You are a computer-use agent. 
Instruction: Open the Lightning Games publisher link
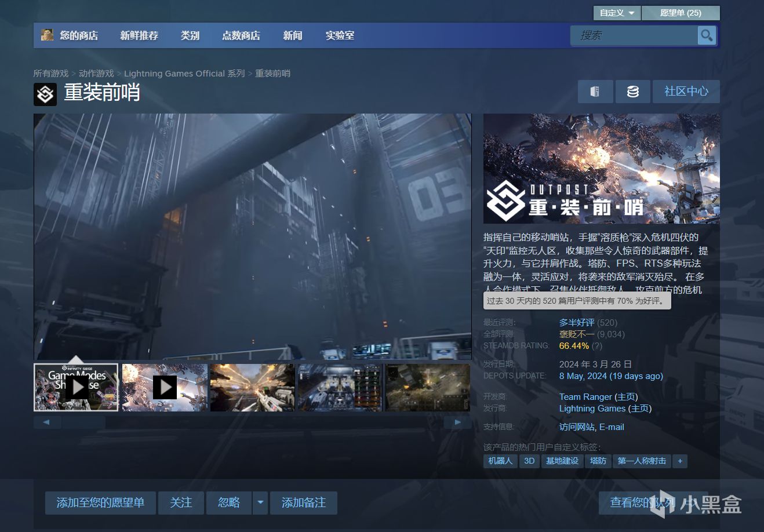(592, 408)
